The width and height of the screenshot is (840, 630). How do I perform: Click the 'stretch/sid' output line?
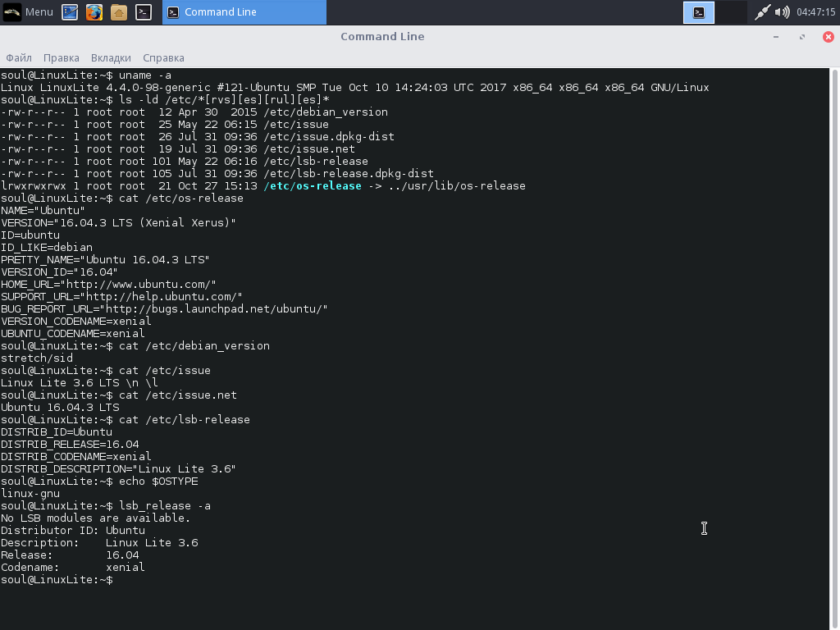(x=37, y=358)
